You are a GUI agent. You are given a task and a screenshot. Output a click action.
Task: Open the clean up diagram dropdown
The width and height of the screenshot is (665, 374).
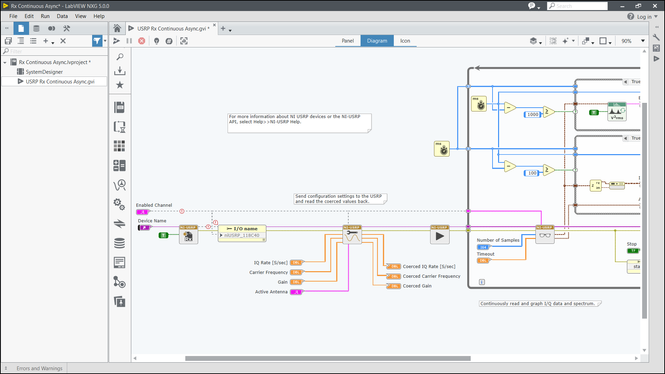point(568,41)
